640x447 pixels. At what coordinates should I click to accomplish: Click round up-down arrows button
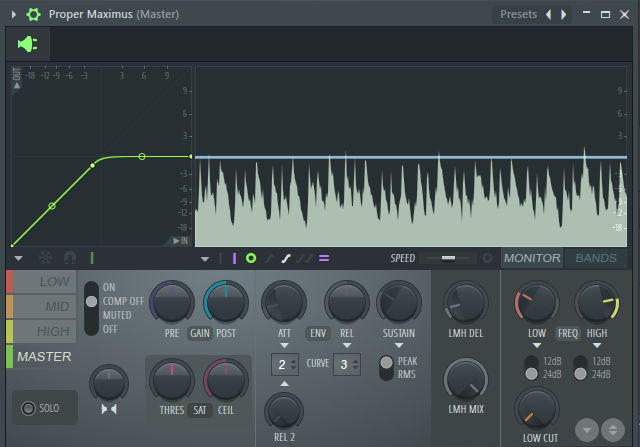coord(613,430)
